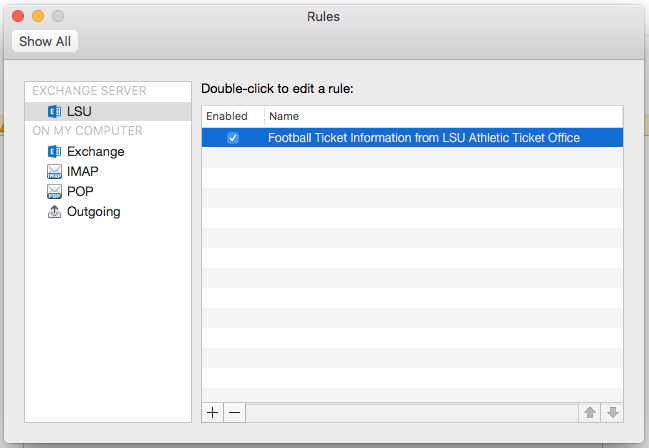Image resolution: width=649 pixels, height=448 pixels.
Task: Close the Rules window
Action: (18, 16)
